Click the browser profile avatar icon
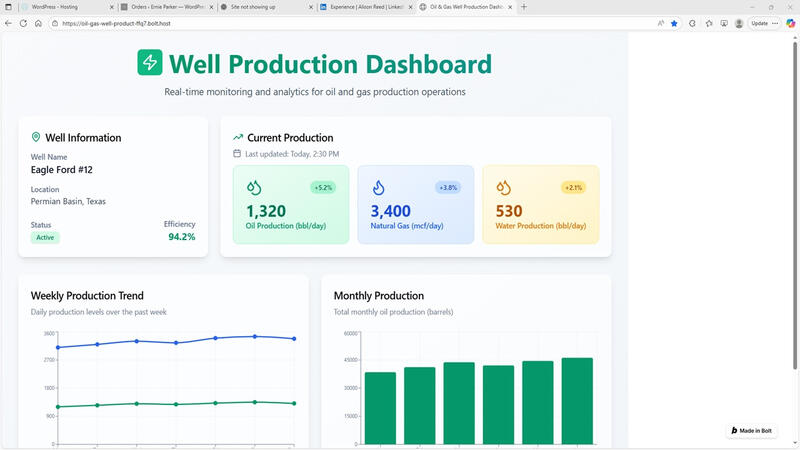The width and height of the screenshot is (800, 450). click(x=739, y=23)
